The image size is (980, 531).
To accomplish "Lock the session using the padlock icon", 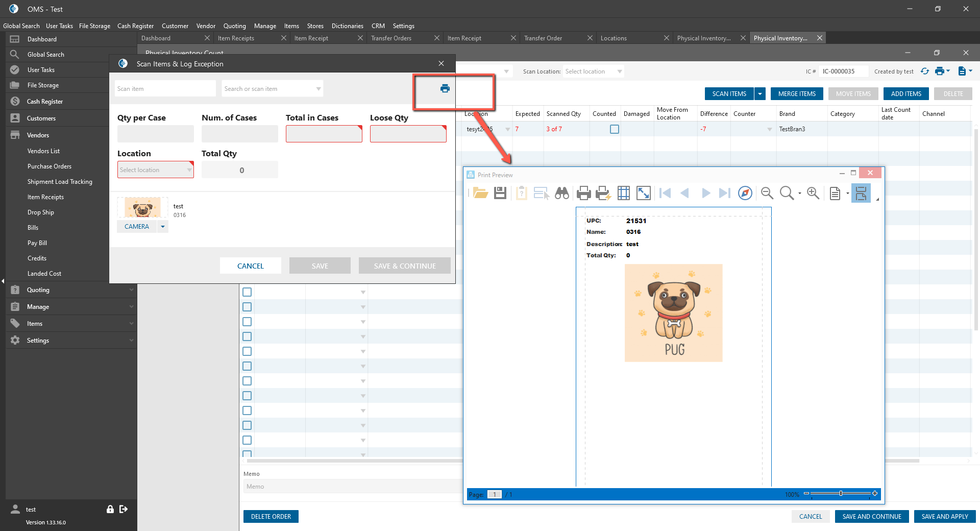I will pos(110,509).
